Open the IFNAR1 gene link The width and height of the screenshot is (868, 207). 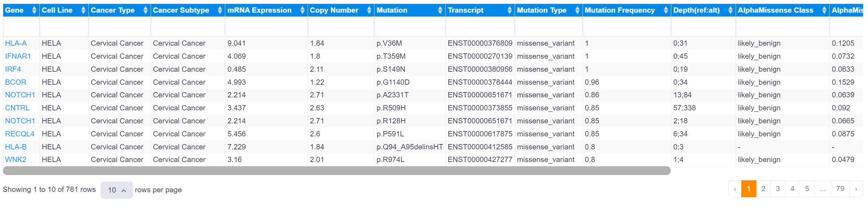tap(18, 56)
